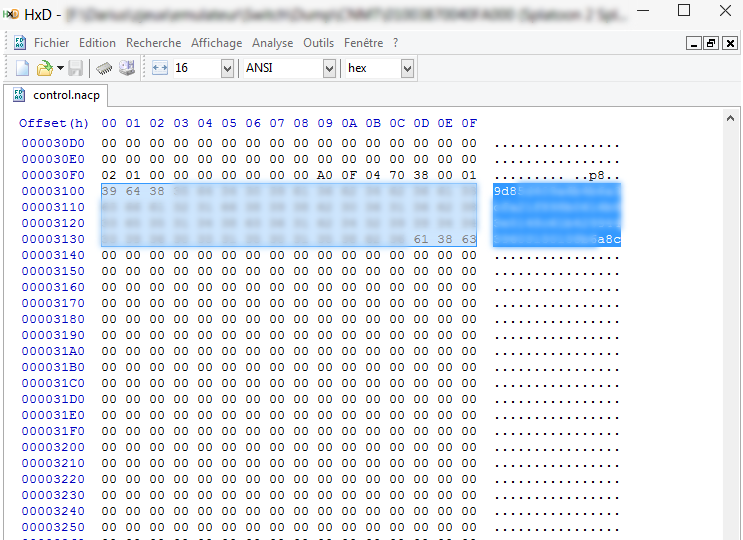Expand the Open recent files arrow
743x540 pixels.
60,68
